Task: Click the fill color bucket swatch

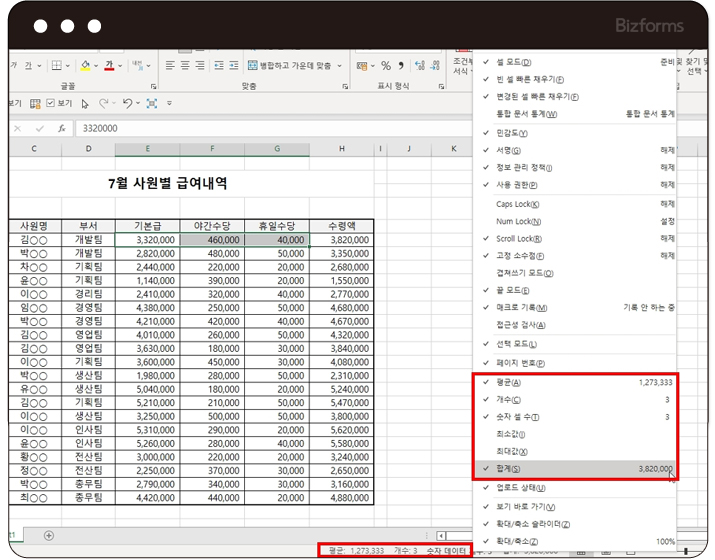Action: pyautogui.click(x=84, y=66)
